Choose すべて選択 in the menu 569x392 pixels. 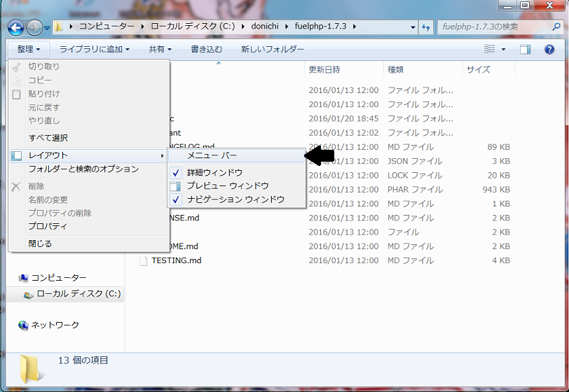pos(88,138)
